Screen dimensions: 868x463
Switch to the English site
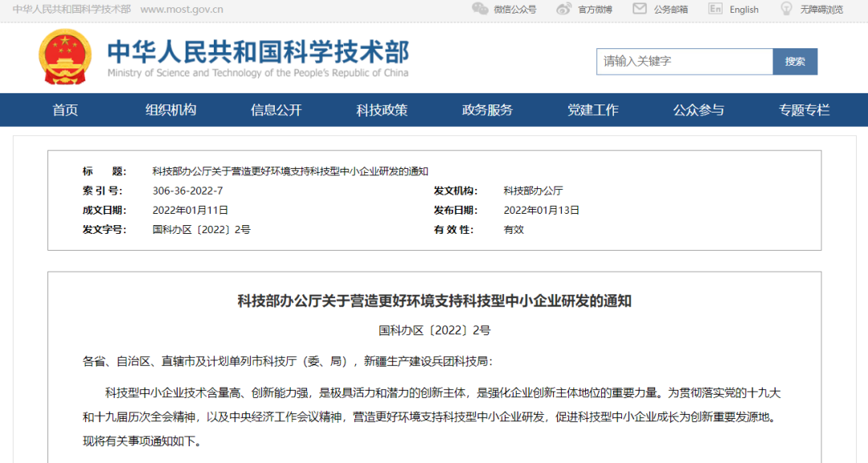(744, 10)
